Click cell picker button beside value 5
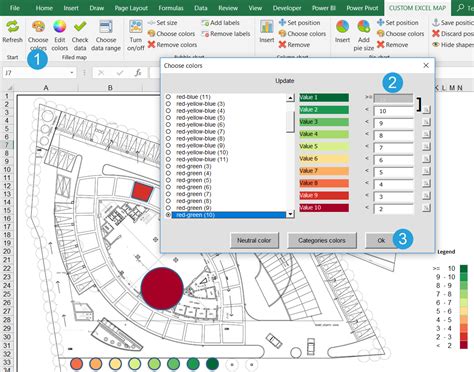This screenshot has height=372, width=474. [426, 171]
